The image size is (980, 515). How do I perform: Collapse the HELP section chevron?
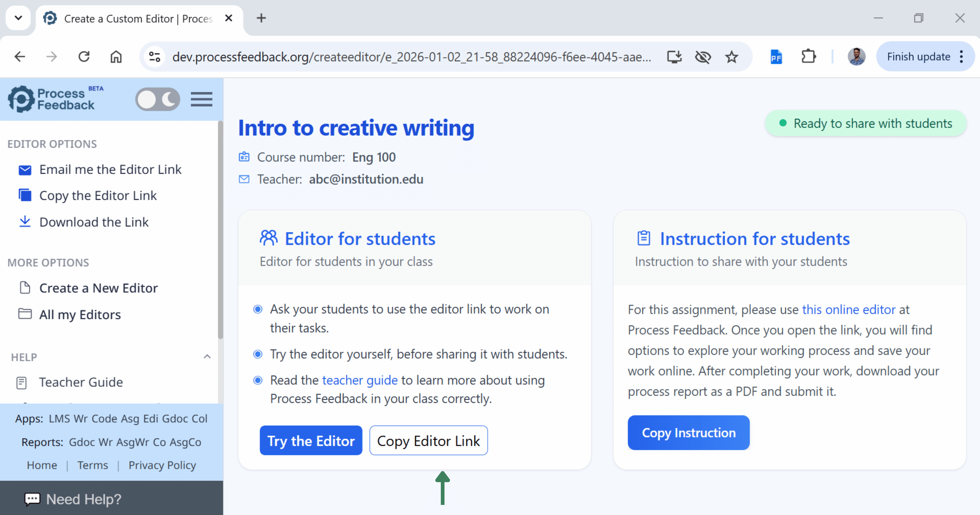[x=207, y=357]
